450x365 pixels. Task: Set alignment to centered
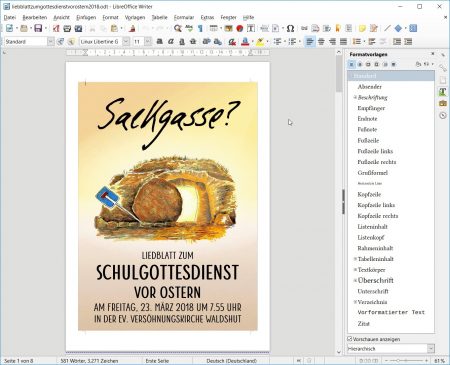321,42
